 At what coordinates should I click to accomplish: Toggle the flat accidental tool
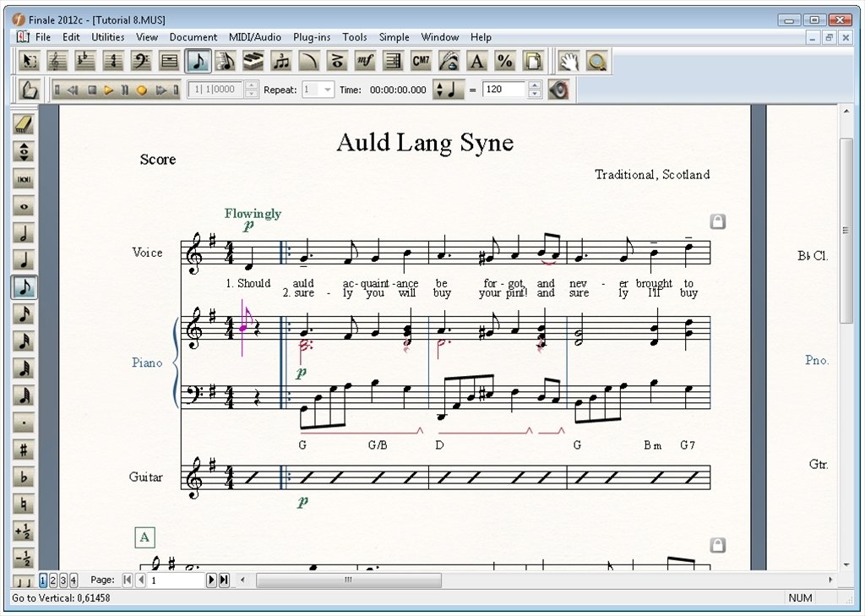coord(24,477)
